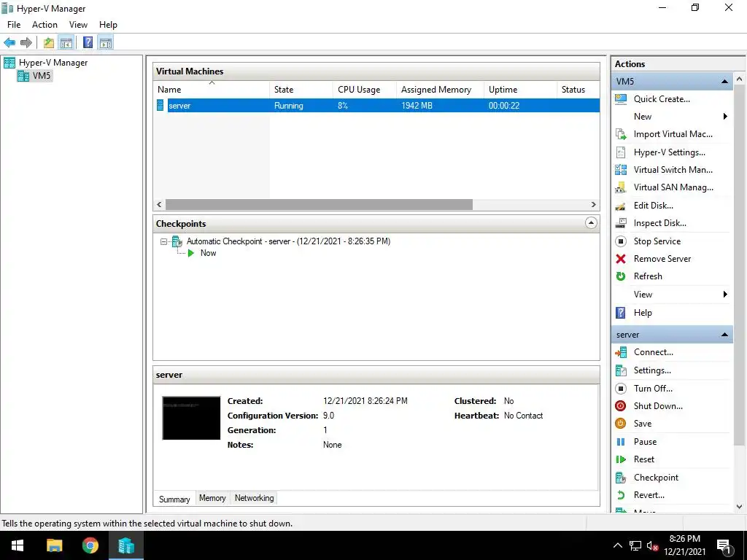Open the File menu
Image resolution: width=747 pixels, height=560 pixels.
click(x=14, y=25)
